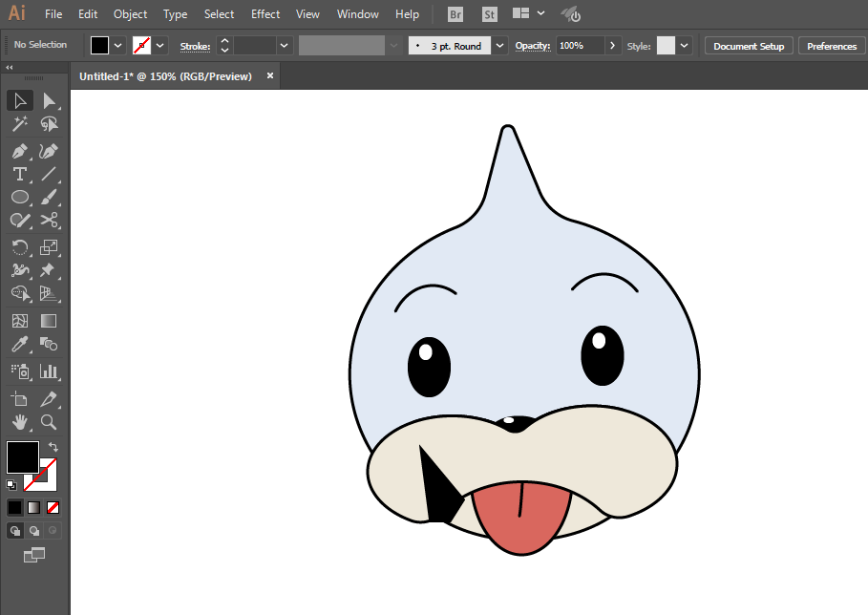Screen dimensions: 868x615
Task: Open the Style dropdown arrow
Action: click(x=685, y=46)
